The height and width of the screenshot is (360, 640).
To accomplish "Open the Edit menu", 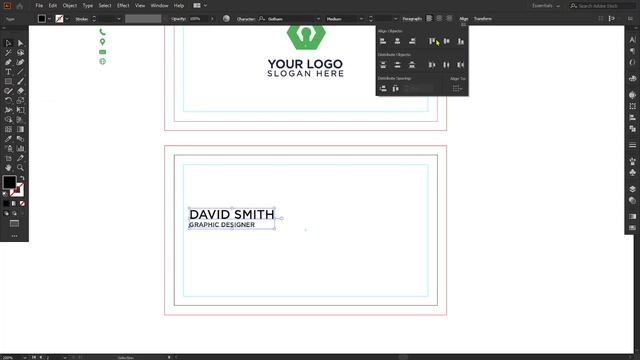I will (53, 6).
